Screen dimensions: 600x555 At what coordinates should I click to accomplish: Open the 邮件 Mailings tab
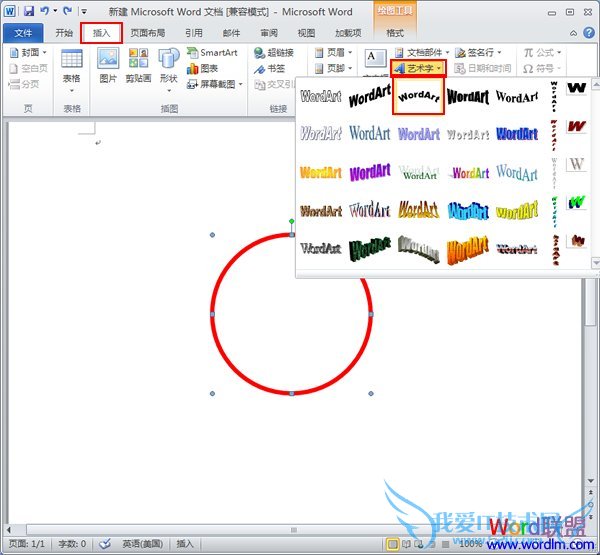232,33
